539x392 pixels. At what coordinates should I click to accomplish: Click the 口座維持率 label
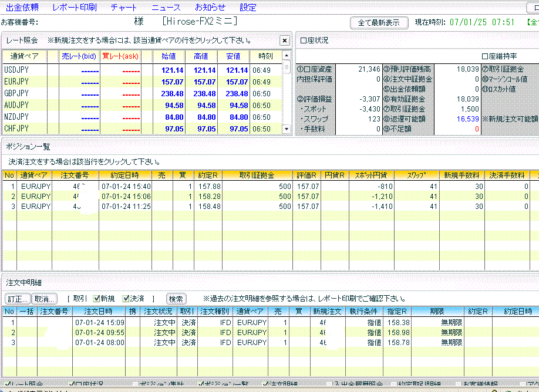tap(499, 56)
